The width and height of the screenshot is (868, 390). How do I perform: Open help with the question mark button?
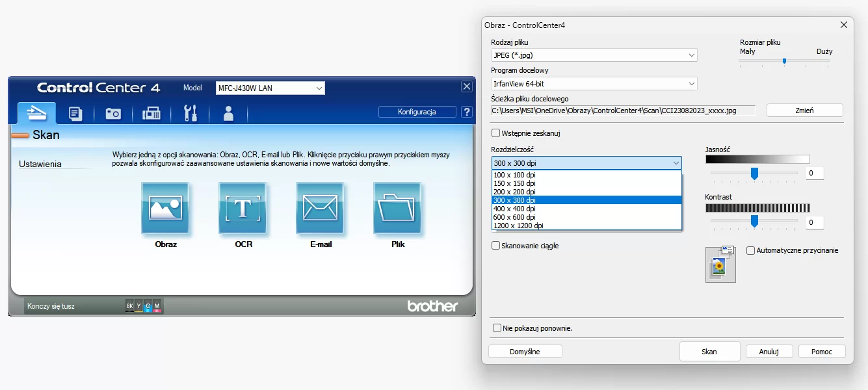467,112
